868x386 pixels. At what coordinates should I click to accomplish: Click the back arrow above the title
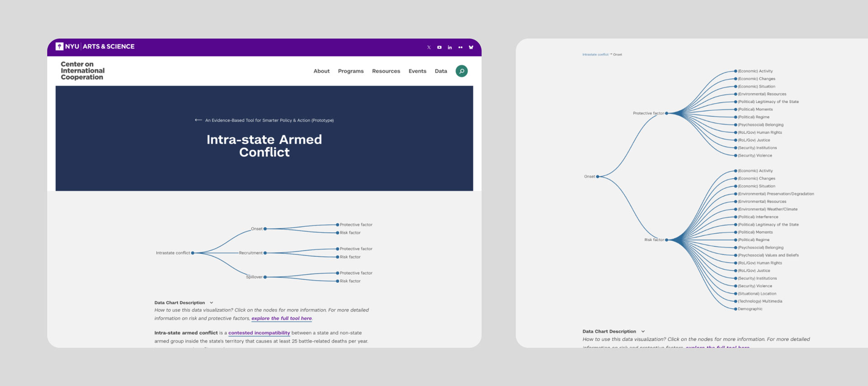(198, 120)
